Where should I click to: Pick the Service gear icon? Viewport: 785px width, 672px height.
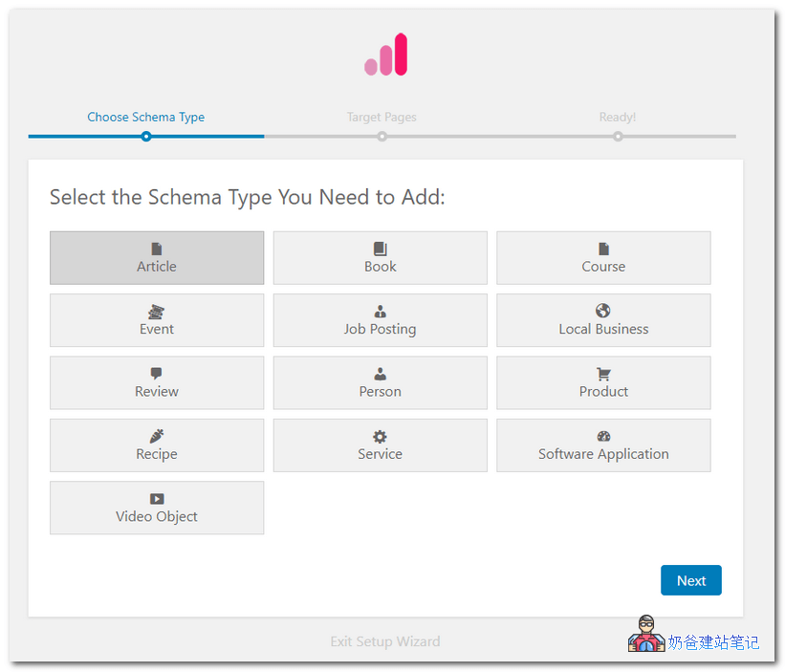coord(380,436)
